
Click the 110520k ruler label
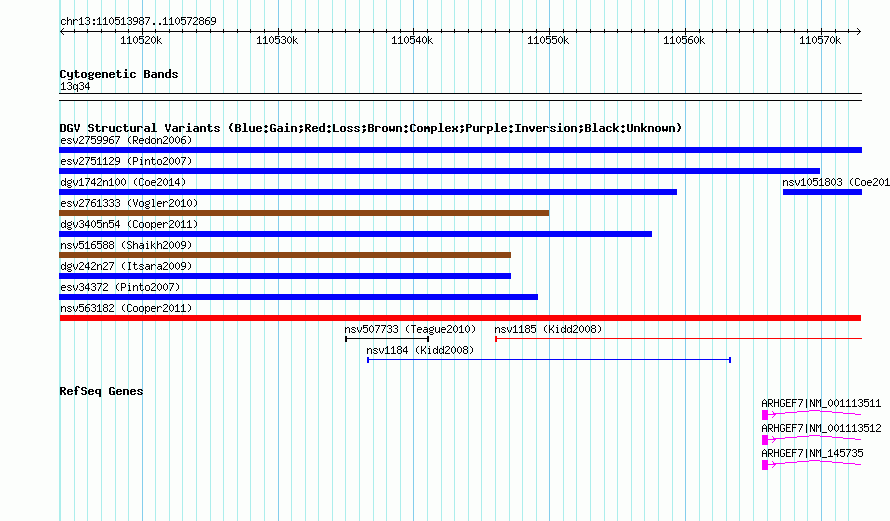141,40
